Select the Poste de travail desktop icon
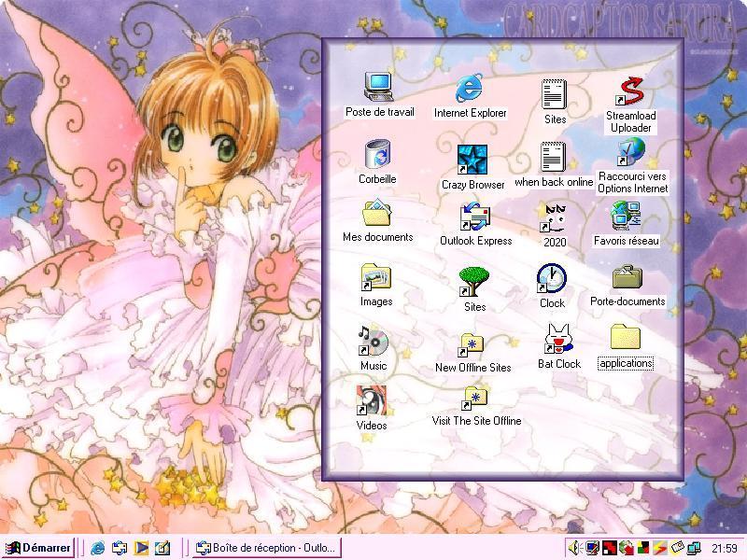The height and width of the screenshot is (560, 747). click(x=379, y=95)
